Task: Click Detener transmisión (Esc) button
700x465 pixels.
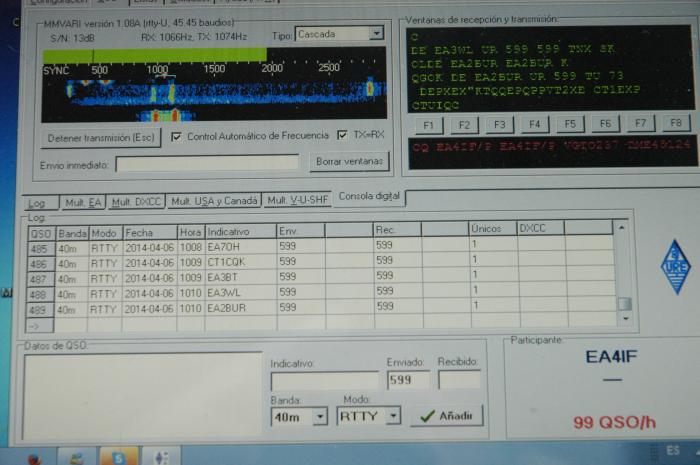Action: pos(101,138)
